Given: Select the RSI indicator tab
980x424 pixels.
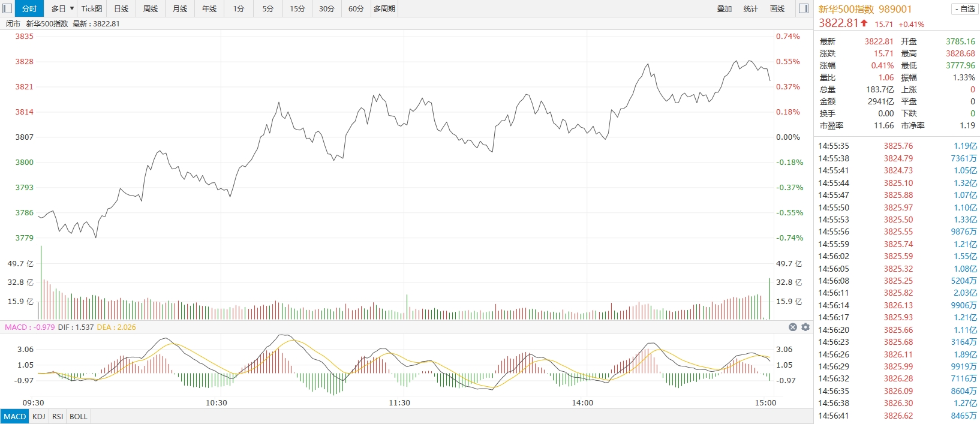Looking at the screenshot, I should coord(58,416).
